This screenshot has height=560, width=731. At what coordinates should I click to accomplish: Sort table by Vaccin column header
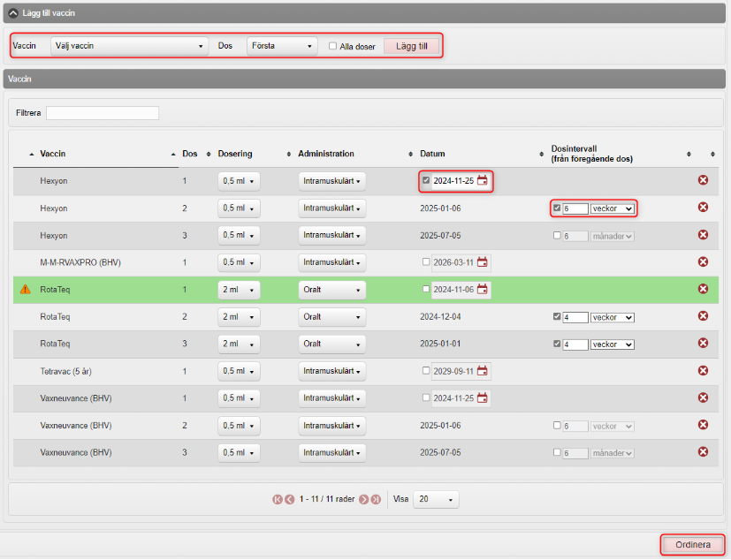[x=53, y=154]
